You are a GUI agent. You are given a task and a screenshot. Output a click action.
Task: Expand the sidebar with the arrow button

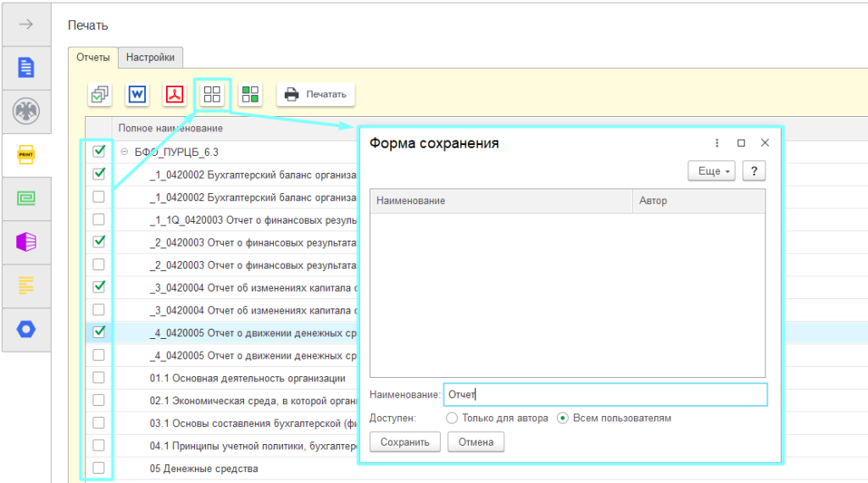pyautogui.click(x=26, y=24)
